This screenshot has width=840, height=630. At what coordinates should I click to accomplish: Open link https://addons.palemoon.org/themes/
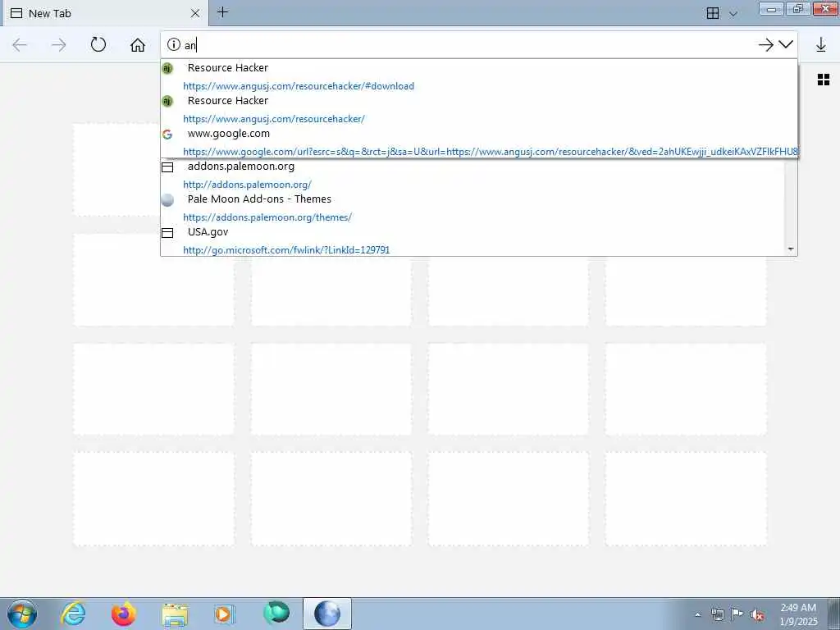(x=267, y=217)
